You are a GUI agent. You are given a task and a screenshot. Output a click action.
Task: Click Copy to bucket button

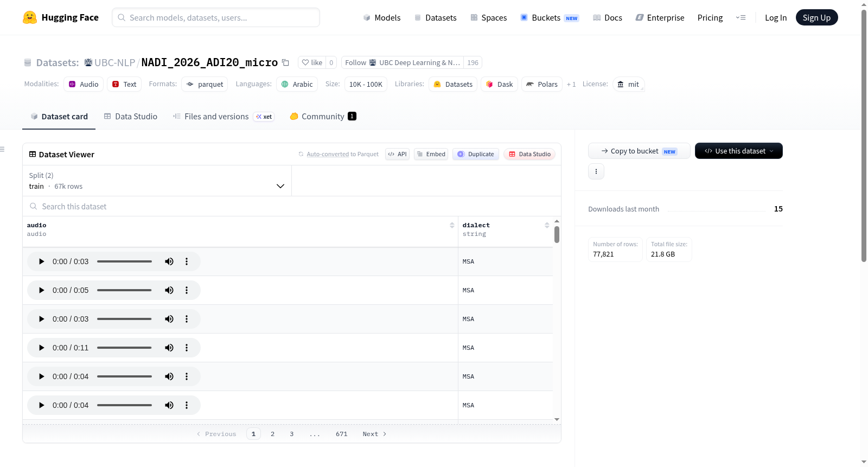[x=639, y=151]
